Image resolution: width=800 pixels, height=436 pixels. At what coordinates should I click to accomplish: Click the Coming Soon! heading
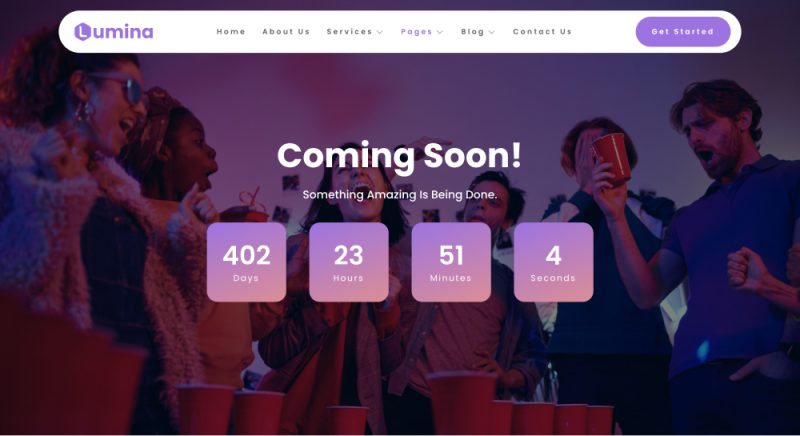click(x=399, y=156)
